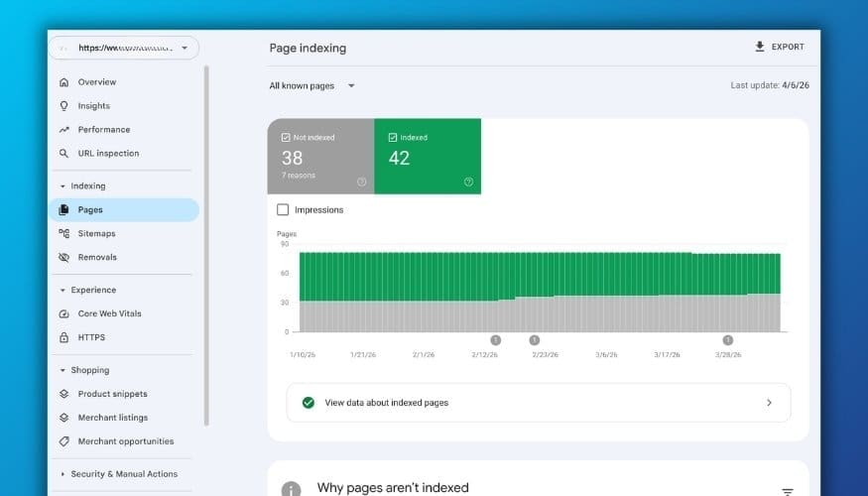
Task: Collapse the Shopping section
Action: (x=62, y=370)
